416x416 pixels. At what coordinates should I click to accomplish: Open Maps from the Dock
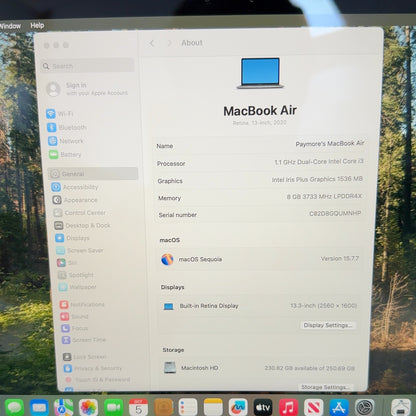pyautogui.click(x=64, y=407)
